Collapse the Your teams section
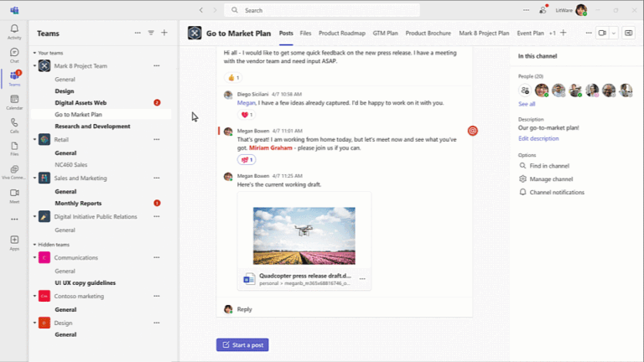This screenshot has width=644, height=362. (34, 53)
